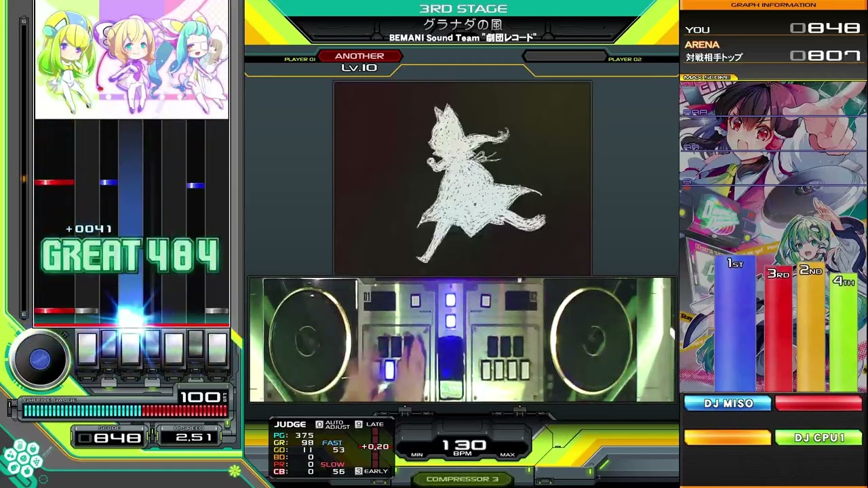Click the rightmost white key button
The image size is (868, 488).
[217, 349]
